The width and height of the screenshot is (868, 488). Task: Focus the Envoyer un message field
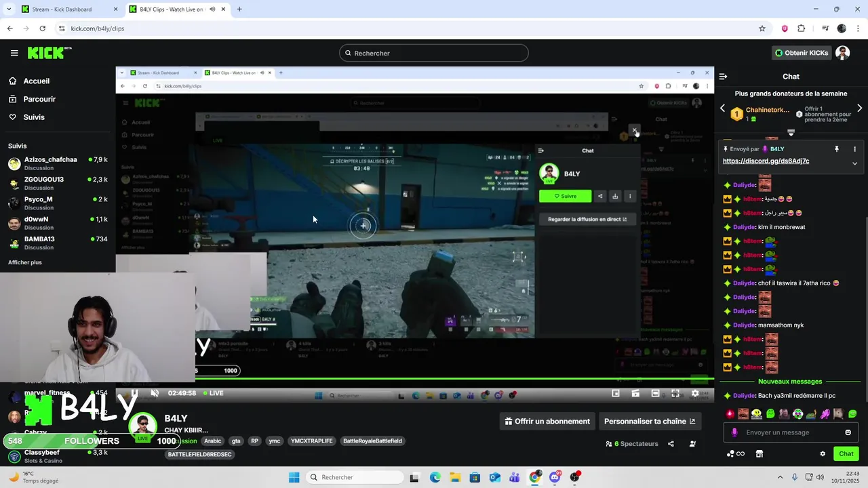[x=791, y=432]
